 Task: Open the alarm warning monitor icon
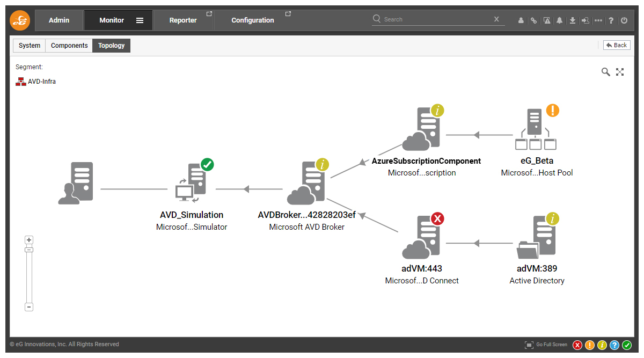547,20
